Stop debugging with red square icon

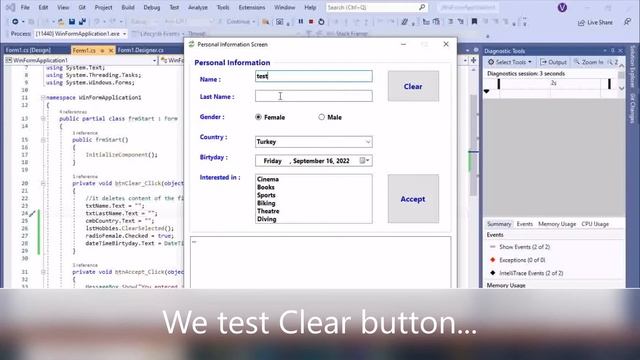(x=311, y=22)
